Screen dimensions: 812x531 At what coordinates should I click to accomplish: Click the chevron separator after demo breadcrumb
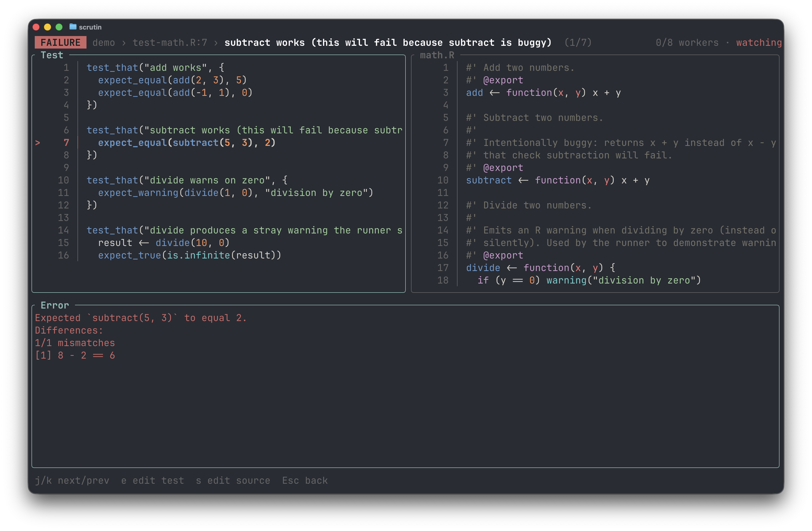(124, 43)
